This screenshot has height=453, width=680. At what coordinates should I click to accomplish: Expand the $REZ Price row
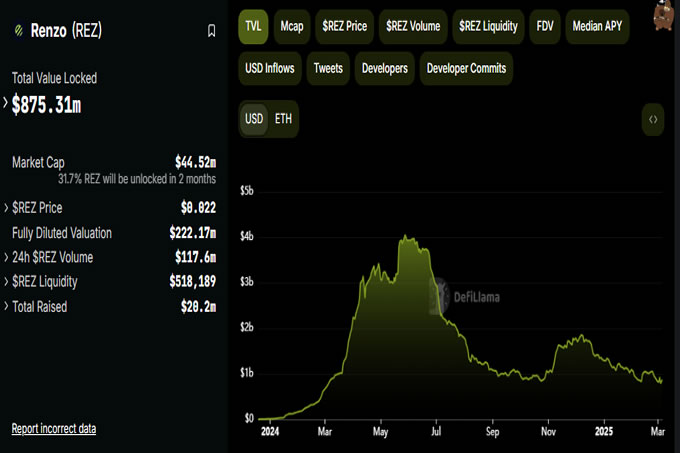[6, 208]
